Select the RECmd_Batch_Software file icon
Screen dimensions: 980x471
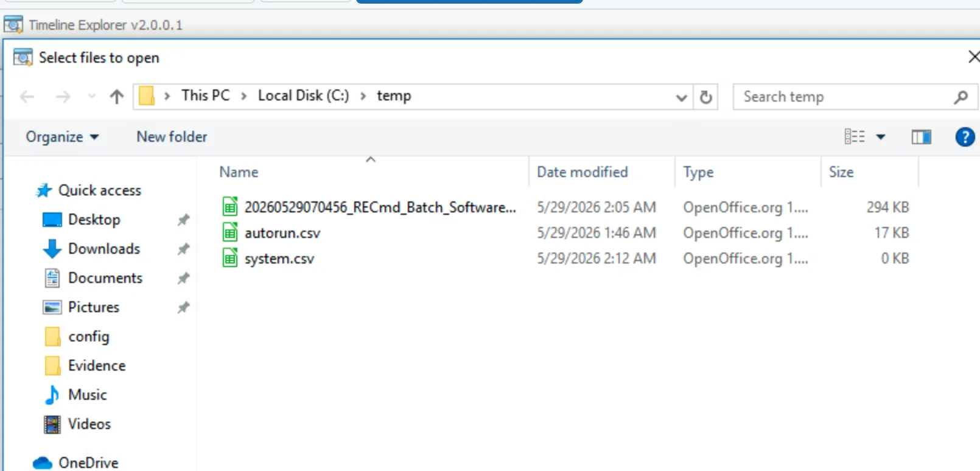pos(229,208)
